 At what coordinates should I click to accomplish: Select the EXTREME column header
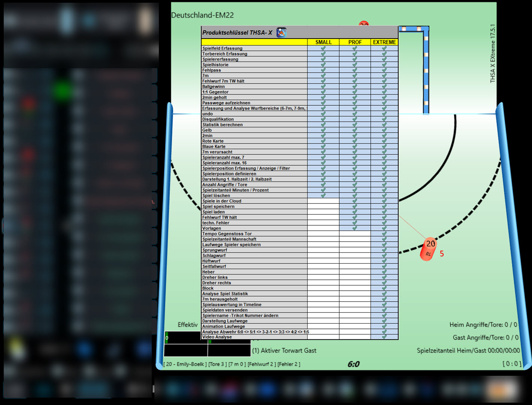pyautogui.click(x=384, y=42)
